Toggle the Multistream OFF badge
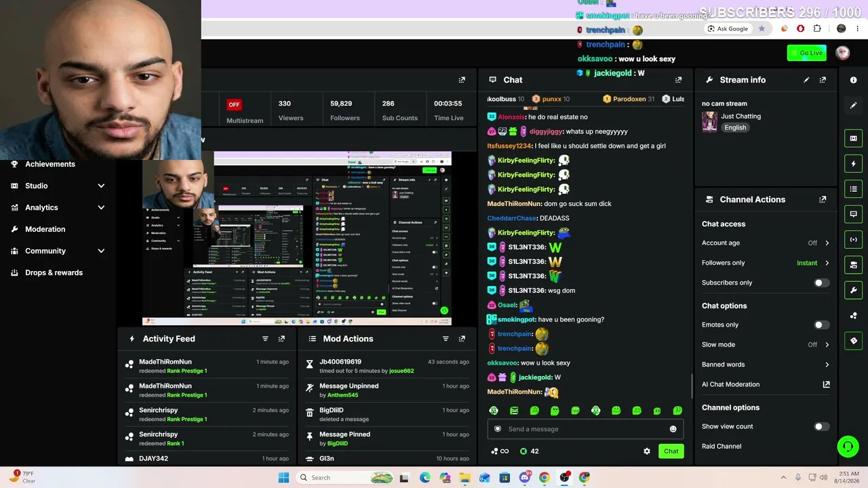Image resolution: width=868 pixels, height=488 pixels. pyautogui.click(x=234, y=104)
